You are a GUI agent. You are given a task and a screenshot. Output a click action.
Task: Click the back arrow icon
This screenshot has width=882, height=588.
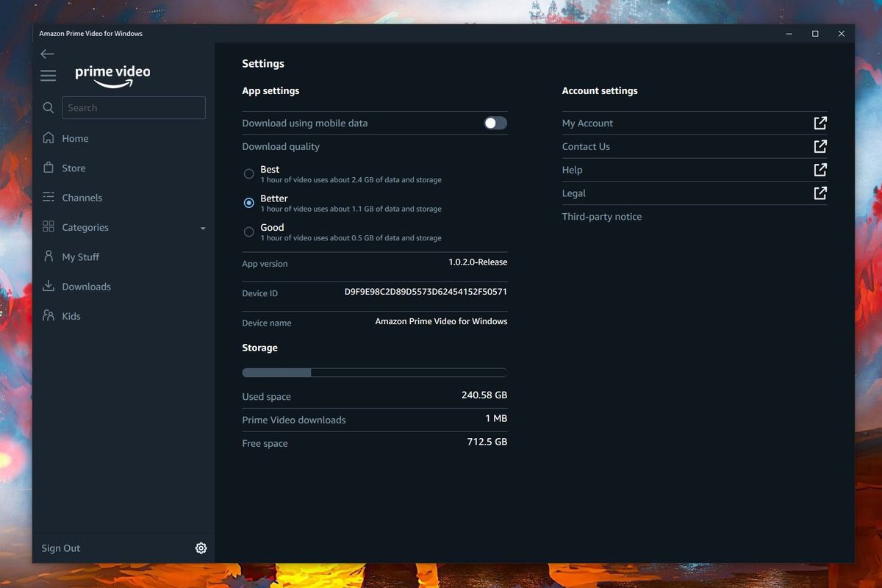coord(48,54)
